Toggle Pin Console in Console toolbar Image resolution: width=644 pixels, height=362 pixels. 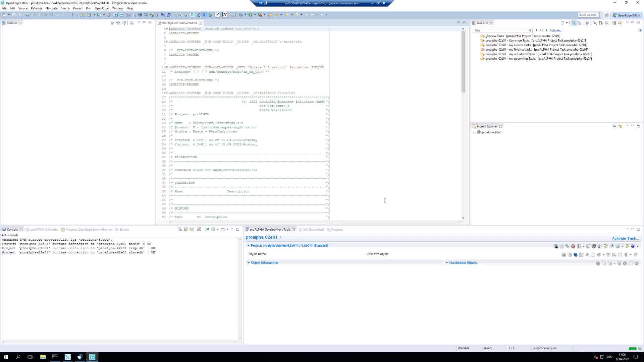click(x=207, y=229)
